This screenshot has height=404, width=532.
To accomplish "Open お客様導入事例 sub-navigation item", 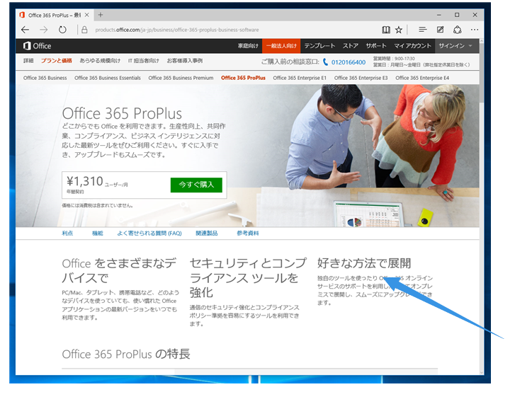I will click(x=185, y=61).
